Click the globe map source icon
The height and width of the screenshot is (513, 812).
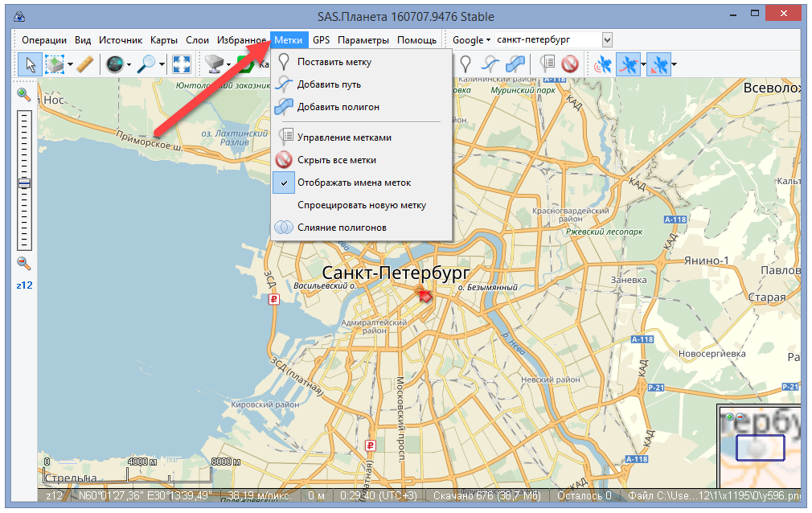[113, 64]
